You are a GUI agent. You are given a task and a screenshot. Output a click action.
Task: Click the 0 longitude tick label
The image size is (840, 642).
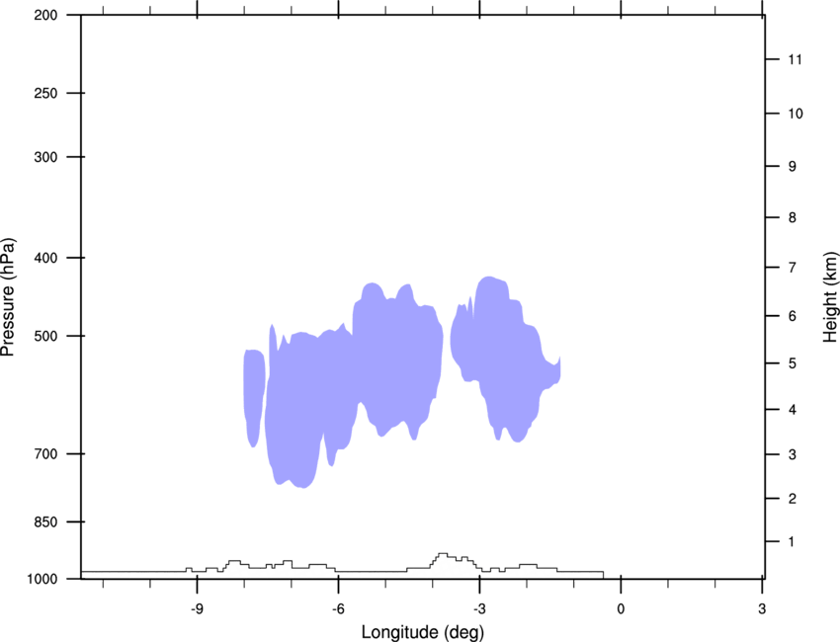pyautogui.click(x=621, y=608)
